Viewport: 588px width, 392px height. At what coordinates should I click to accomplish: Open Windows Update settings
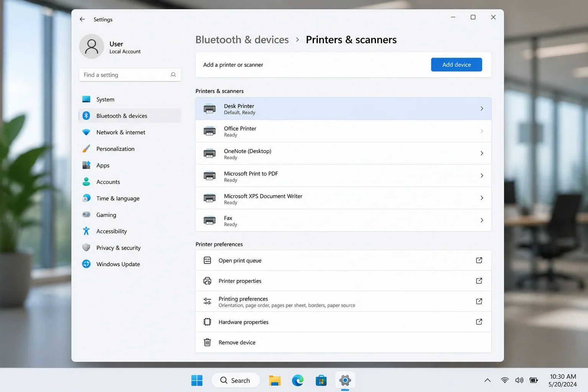pyautogui.click(x=130, y=264)
